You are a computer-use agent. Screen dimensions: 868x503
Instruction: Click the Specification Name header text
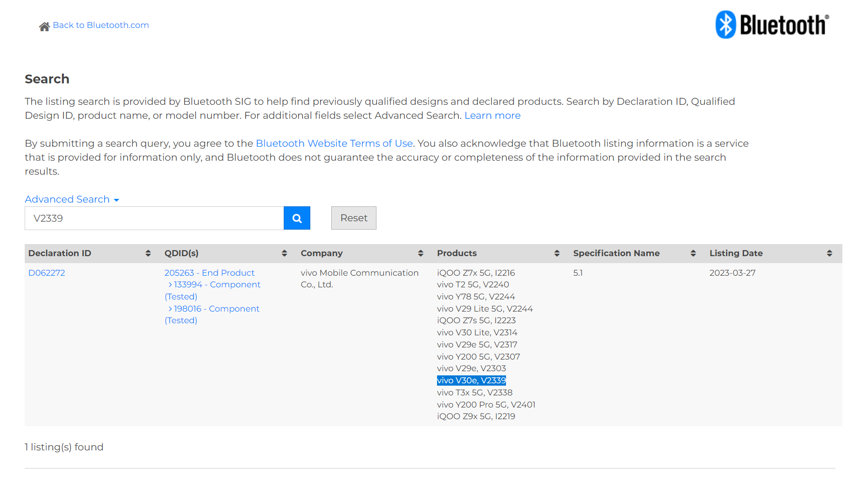click(x=616, y=253)
